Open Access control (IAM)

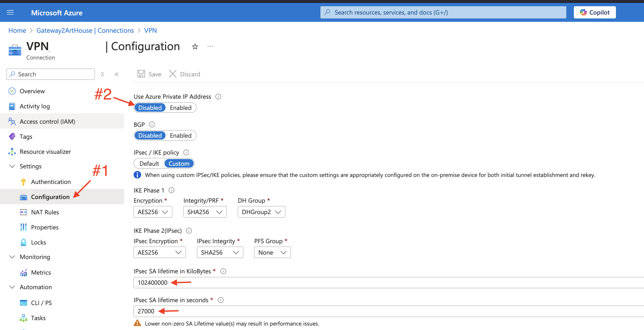coord(62,121)
